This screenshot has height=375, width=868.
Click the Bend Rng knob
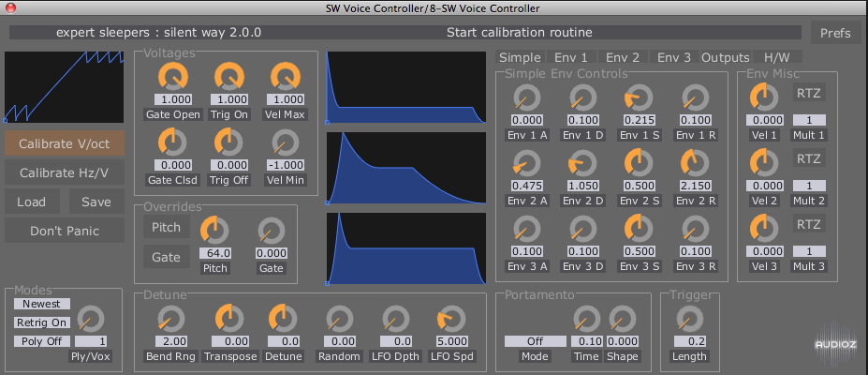coord(171,319)
